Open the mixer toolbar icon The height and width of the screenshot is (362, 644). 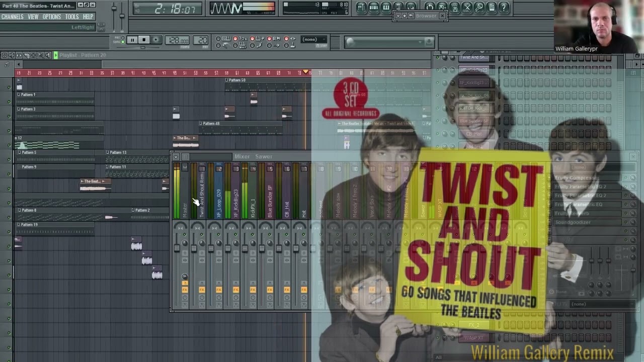coord(411,7)
